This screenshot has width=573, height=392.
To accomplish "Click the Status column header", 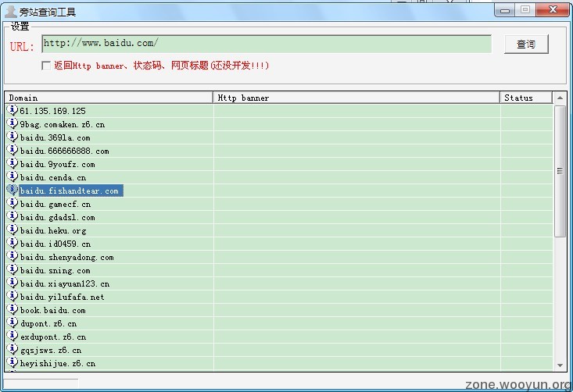I will pos(525,98).
